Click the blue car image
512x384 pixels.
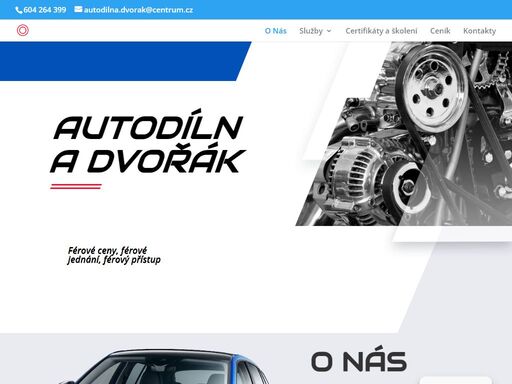pyautogui.click(x=165, y=367)
